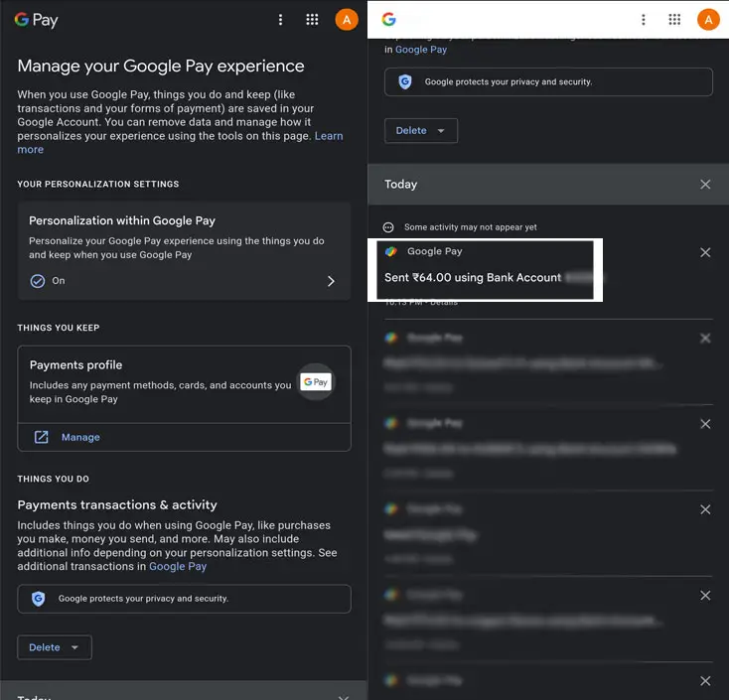
Task: Click 'Personalization within Google Pay' heading
Action: 122,220
